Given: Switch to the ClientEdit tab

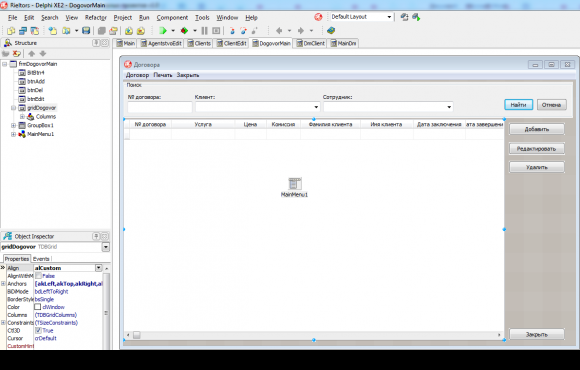Looking at the screenshot, I should pos(232,43).
